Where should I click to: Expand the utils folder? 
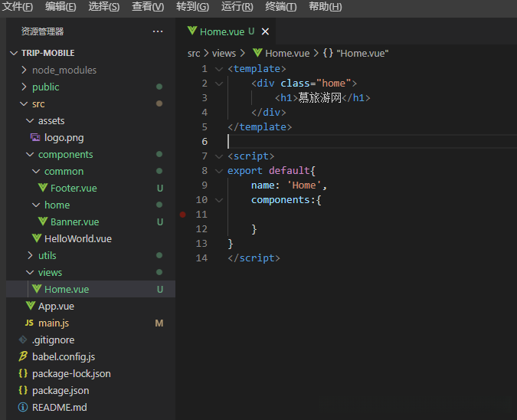[30, 255]
